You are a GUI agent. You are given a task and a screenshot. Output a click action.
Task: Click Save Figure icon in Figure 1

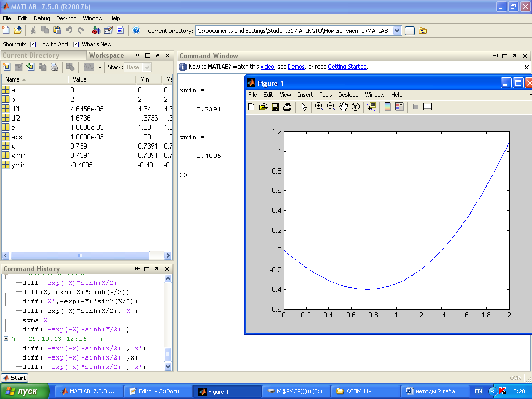tap(275, 107)
